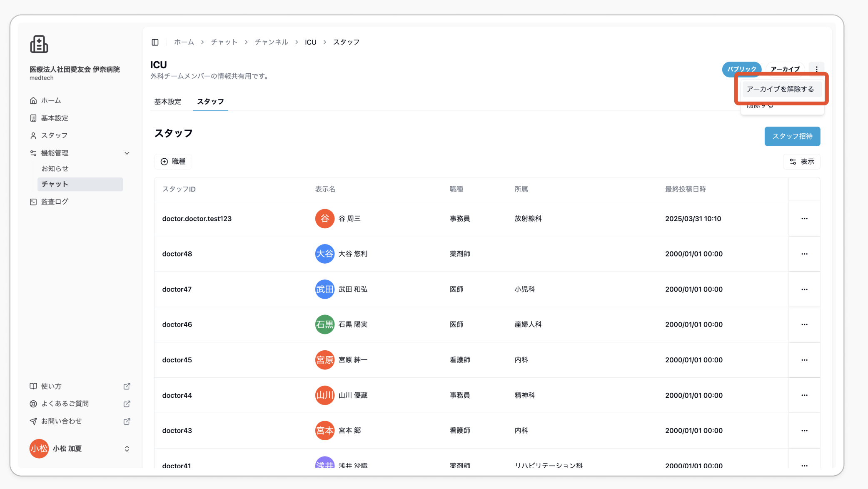This screenshot has height=489, width=868.
Task: Click external link icon beside お問い合わせ
Action: 127,422
